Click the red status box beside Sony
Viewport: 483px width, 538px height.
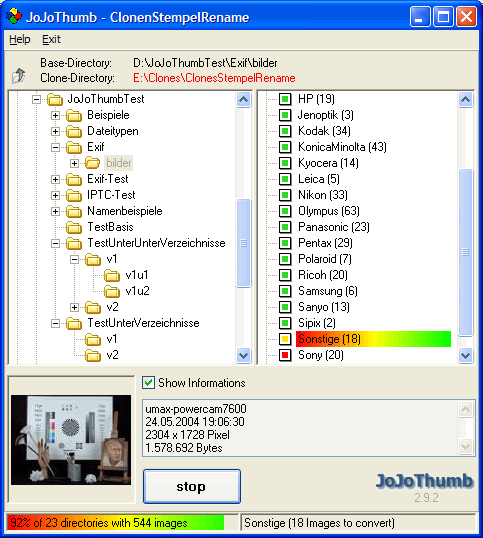coord(285,355)
